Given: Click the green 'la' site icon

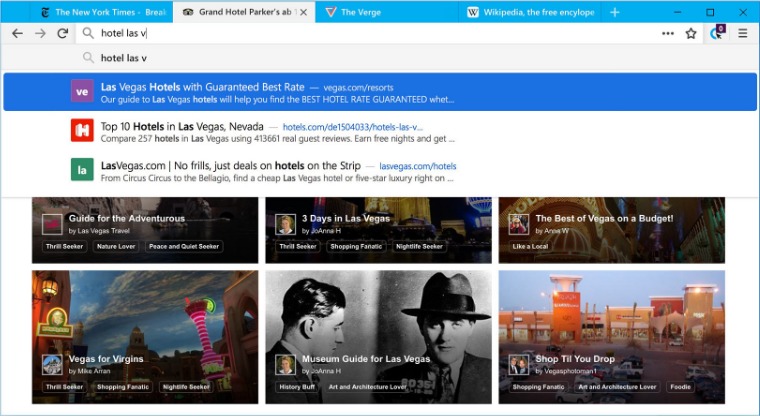Looking at the screenshot, I should (82, 170).
